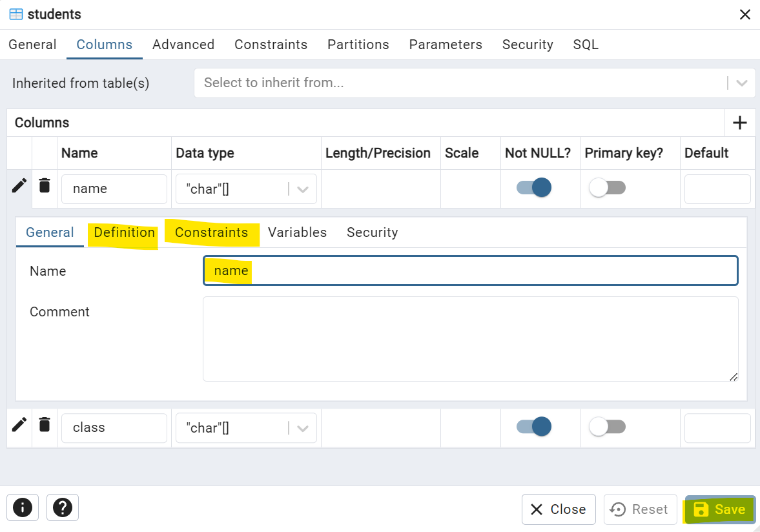Open the data type dropdown for name
760x532 pixels.
click(x=302, y=189)
